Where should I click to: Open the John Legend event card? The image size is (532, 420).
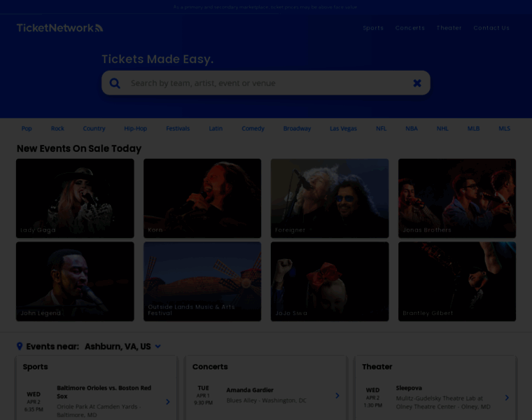pyautogui.click(x=75, y=281)
